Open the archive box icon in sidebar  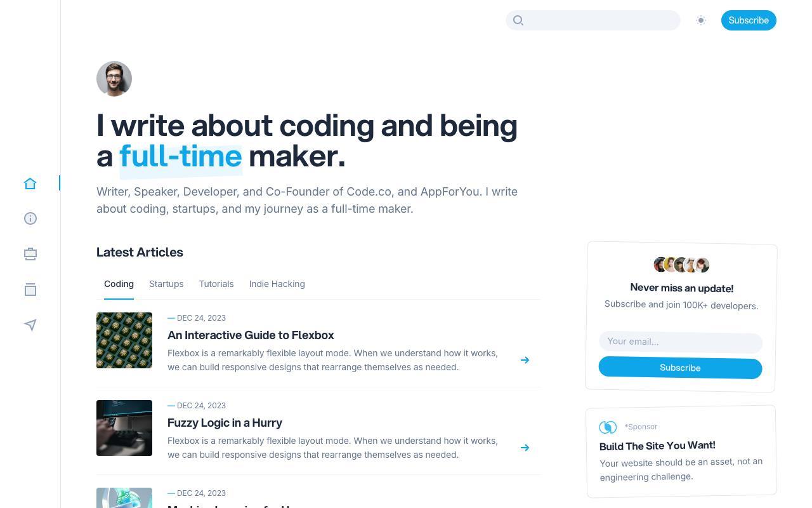click(x=30, y=290)
